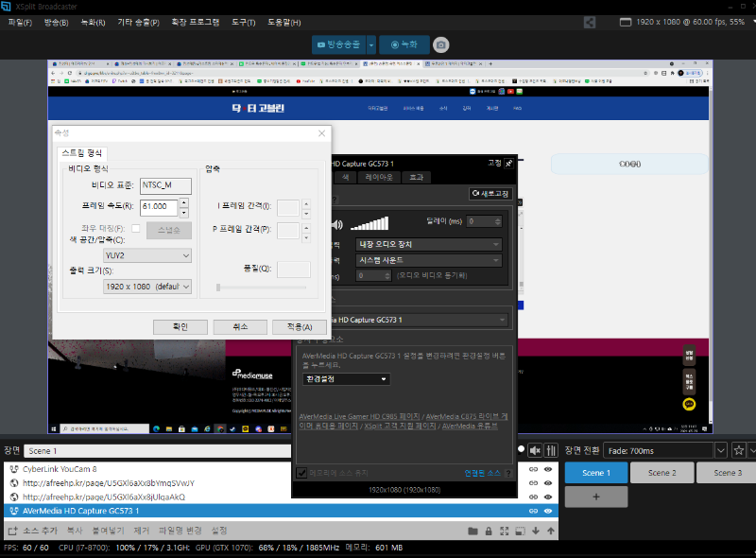Open the 도구(T) menu
The height and width of the screenshot is (558, 756).
tap(243, 22)
